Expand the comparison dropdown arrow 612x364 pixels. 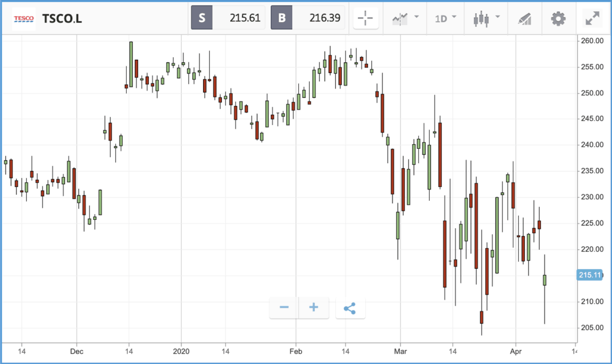417,17
